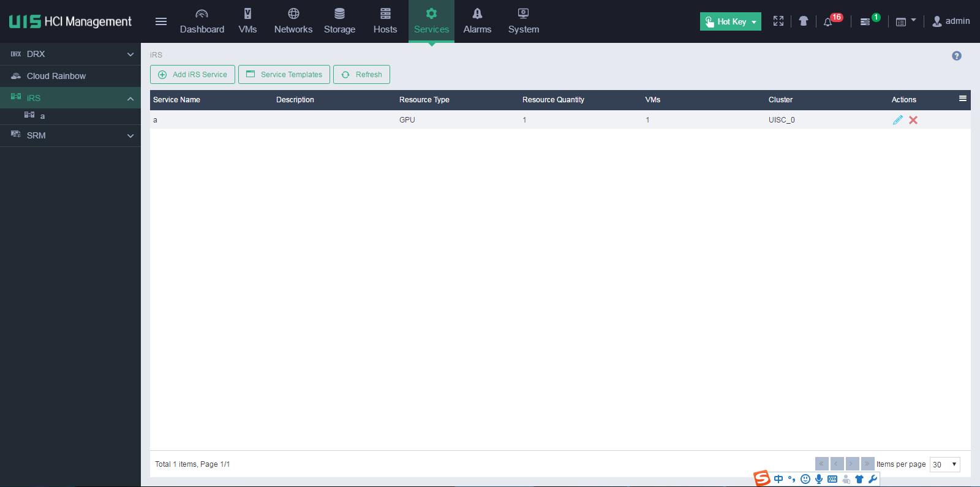This screenshot has width=980, height=487.
Task: Open the IME soft keyboard icon
Action: [x=832, y=479]
